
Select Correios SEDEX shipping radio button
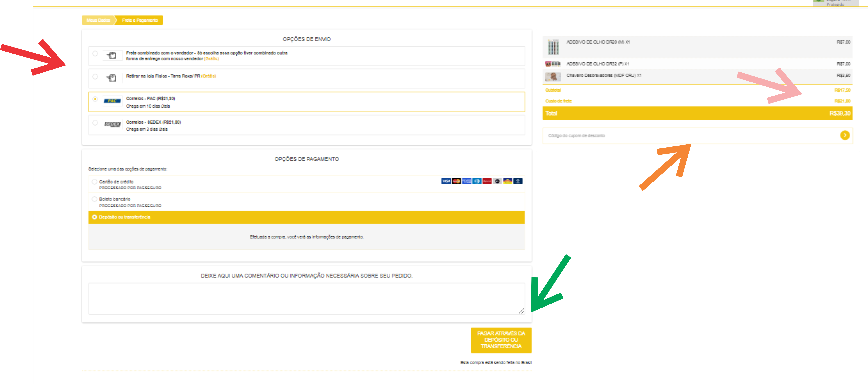(95, 123)
